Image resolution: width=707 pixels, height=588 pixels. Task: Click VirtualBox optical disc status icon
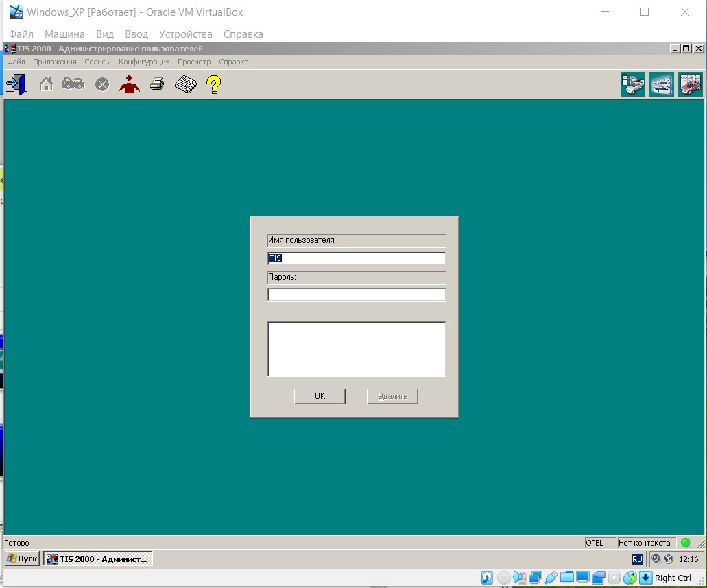coord(503,578)
